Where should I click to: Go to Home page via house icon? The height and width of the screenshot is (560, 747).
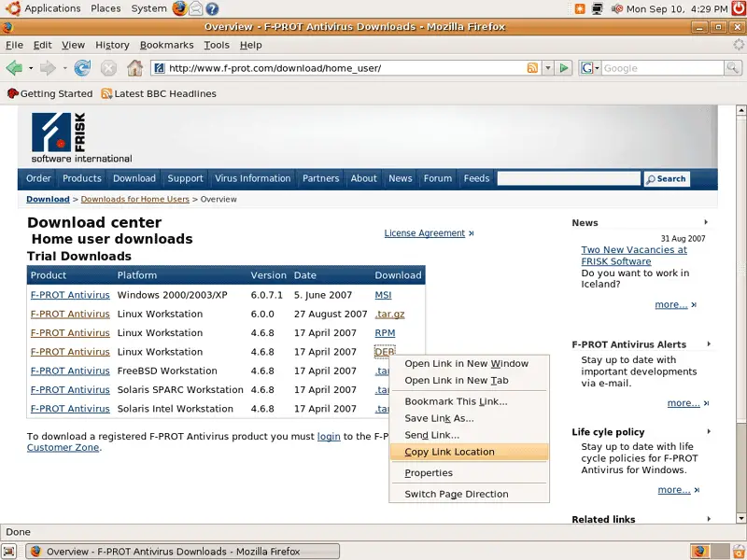[134, 68]
